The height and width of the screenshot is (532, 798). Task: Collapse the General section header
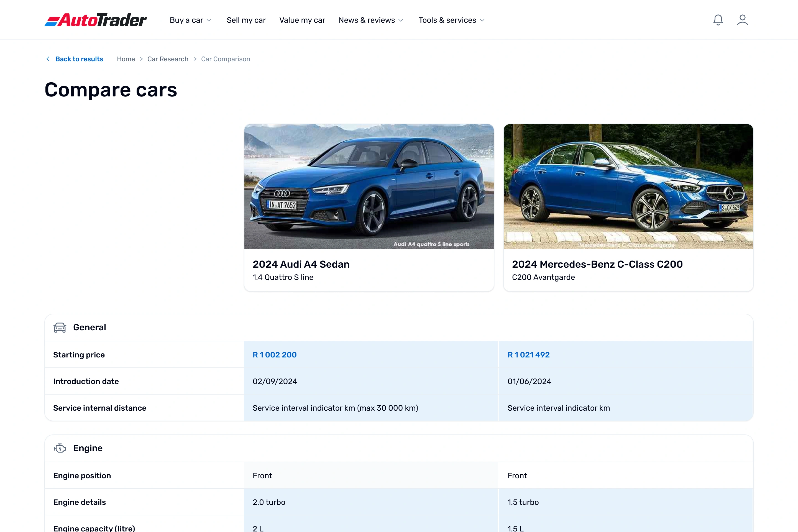(x=399, y=328)
